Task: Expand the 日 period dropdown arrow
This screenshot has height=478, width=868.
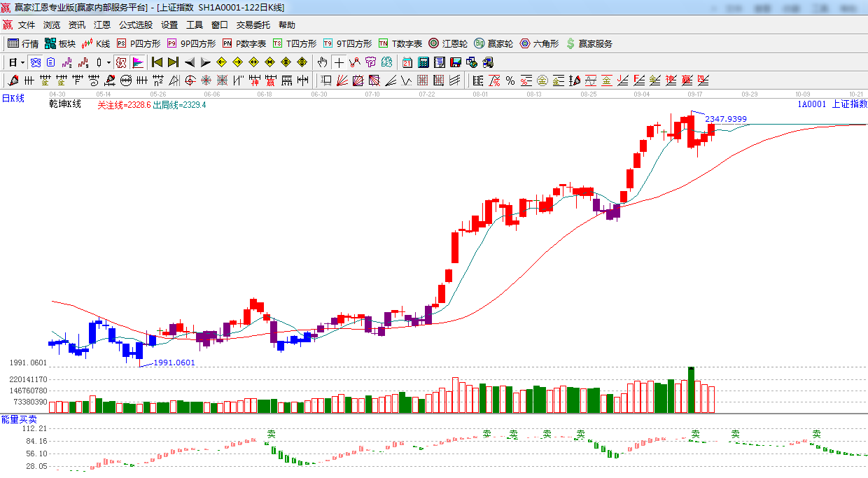Action: pos(22,62)
